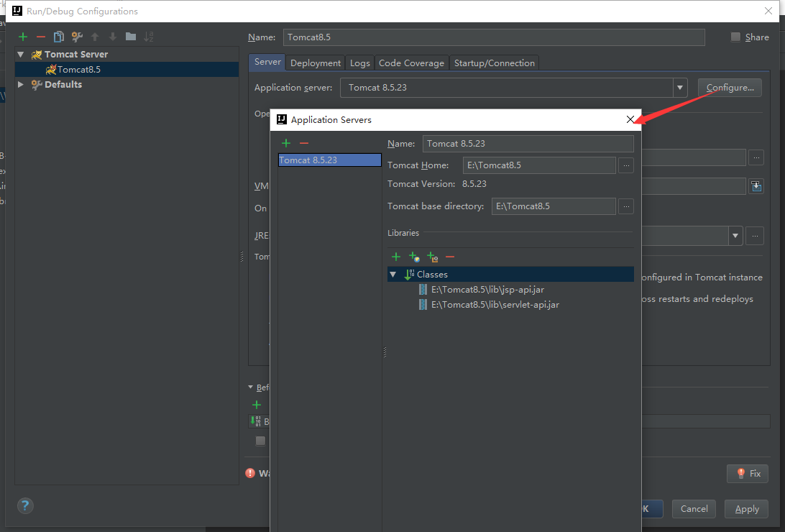Viewport: 785px width, 532px height.
Task: Sort configurations alphabetically icon
Action: pyautogui.click(x=149, y=37)
